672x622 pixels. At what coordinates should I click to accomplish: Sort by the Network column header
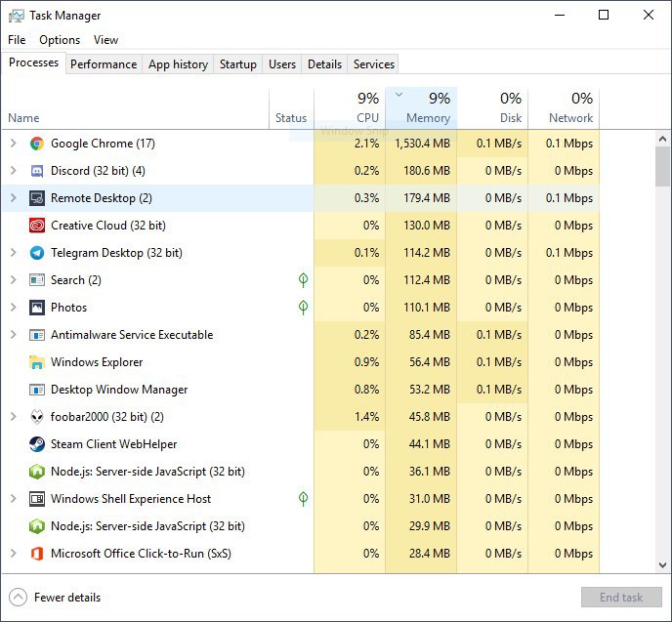[x=564, y=108]
